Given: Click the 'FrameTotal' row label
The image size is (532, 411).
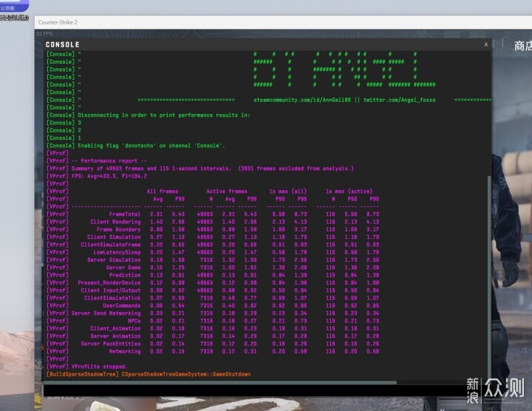Looking at the screenshot, I should click(x=125, y=214).
